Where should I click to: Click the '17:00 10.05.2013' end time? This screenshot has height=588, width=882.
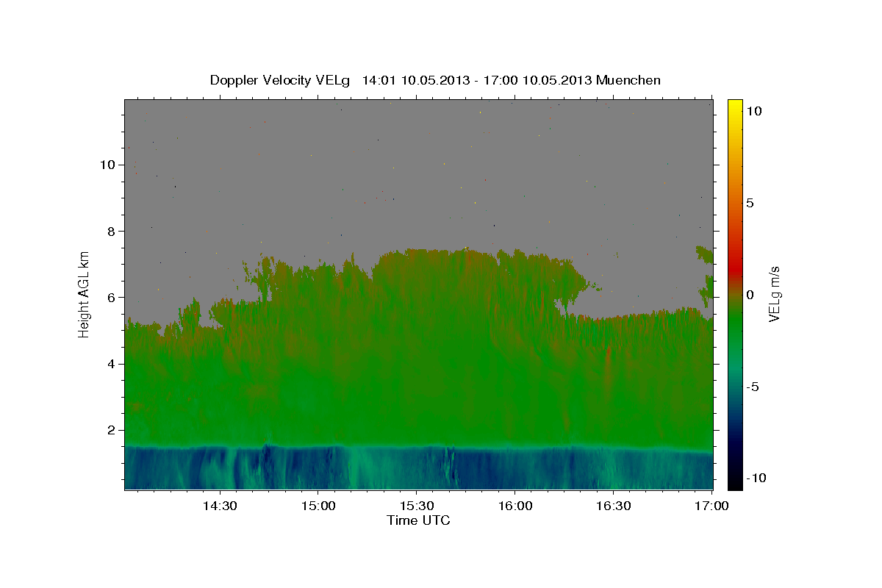click(x=537, y=80)
